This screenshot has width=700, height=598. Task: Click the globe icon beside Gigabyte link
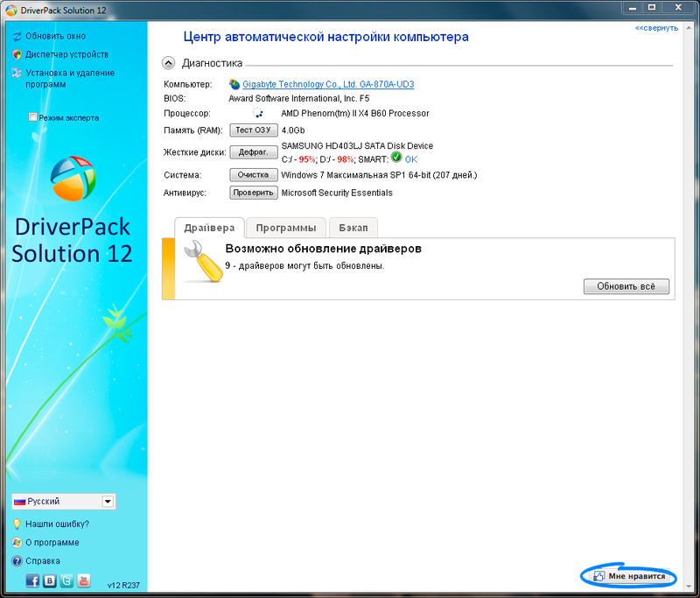coord(234,84)
